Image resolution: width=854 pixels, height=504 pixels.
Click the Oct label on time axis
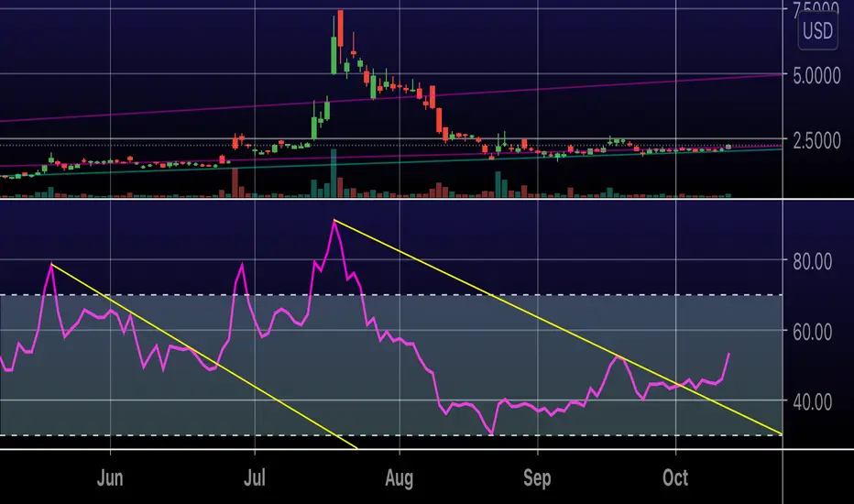(675, 478)
